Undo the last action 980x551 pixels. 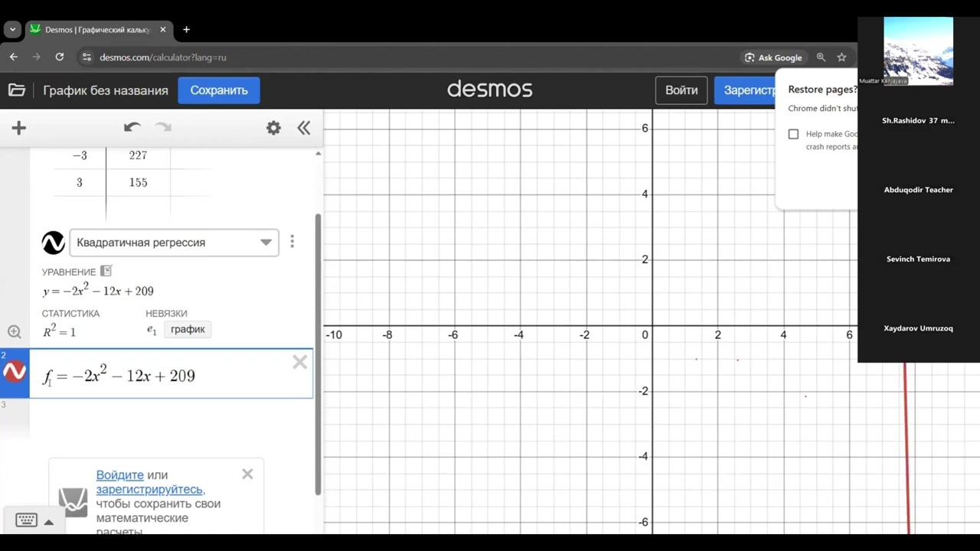[132, 128]
